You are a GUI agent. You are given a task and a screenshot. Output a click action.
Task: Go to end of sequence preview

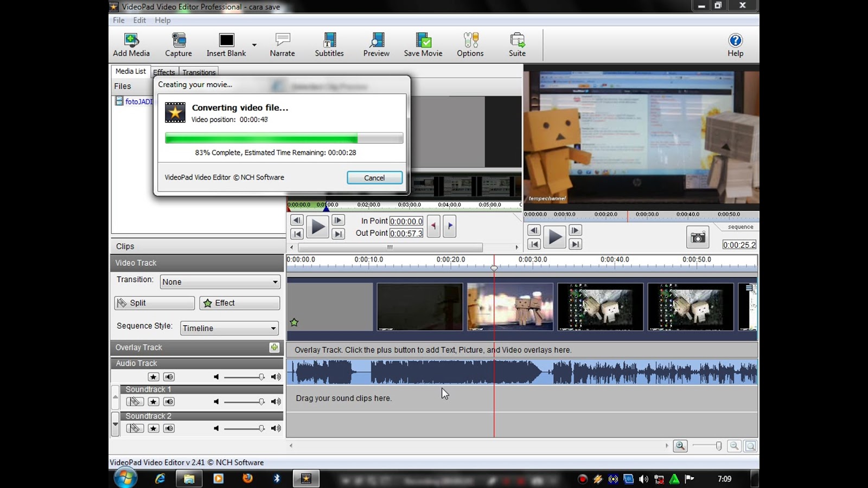pyautogui.click(x=575, y=244)
